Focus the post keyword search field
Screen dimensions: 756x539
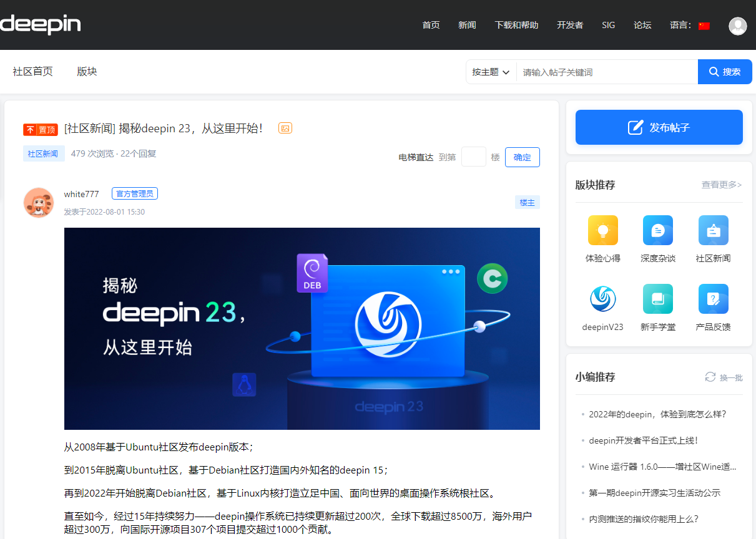(x=607, y=72)
